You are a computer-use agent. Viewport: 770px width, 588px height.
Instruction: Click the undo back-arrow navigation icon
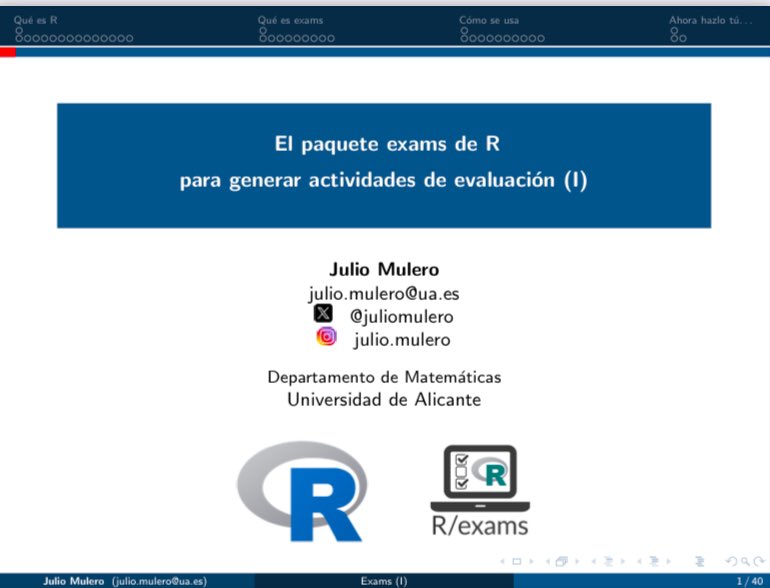point(732,561)
